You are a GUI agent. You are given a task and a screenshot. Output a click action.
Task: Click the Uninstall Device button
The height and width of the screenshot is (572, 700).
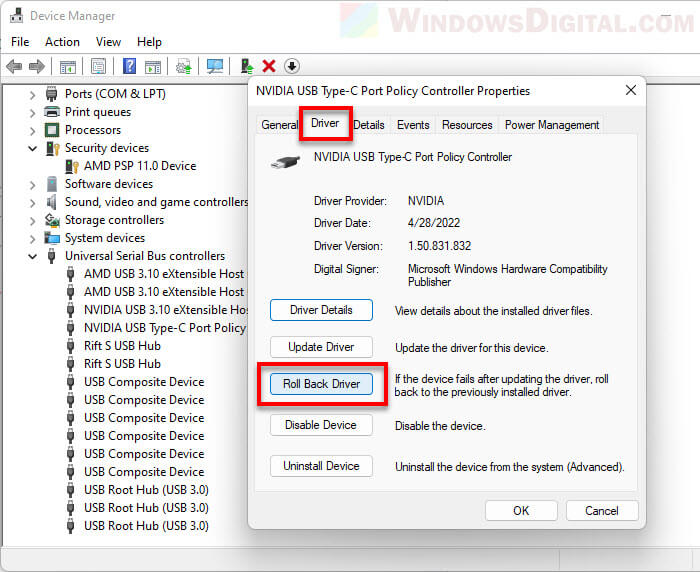tap(321, 466)
